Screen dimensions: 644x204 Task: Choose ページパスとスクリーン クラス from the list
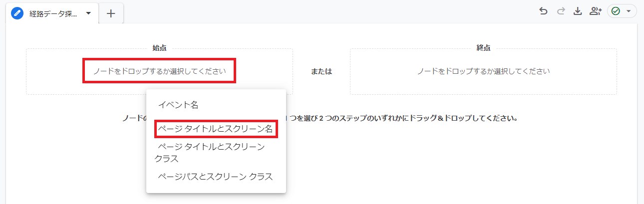pos(216,177)
